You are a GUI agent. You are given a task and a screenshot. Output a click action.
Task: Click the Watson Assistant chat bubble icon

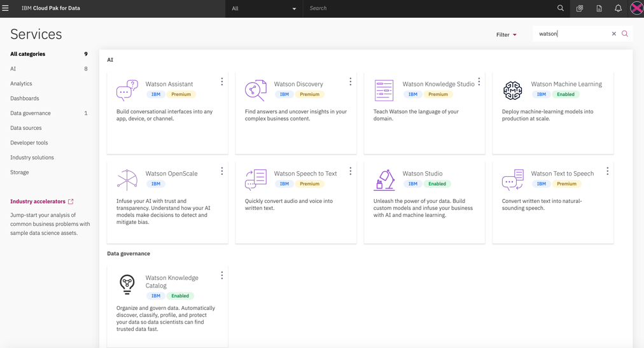tap(127, 90)
